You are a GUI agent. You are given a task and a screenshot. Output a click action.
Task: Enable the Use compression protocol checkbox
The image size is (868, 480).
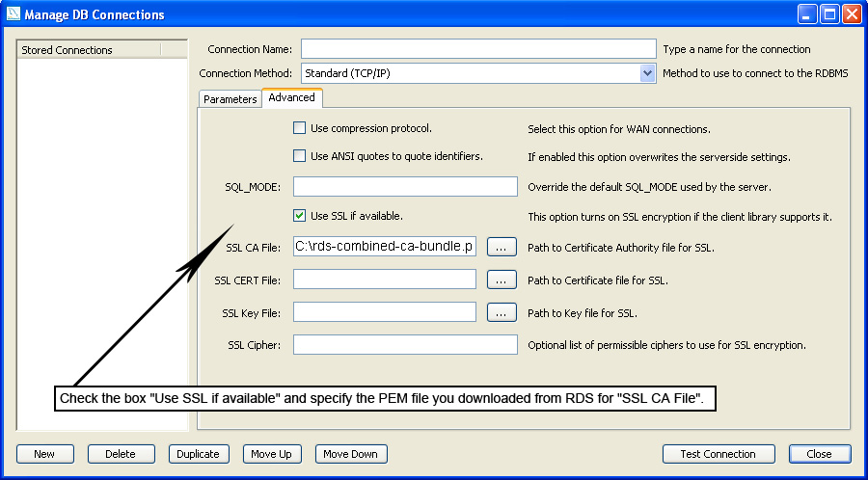click(x=300, y=128)
